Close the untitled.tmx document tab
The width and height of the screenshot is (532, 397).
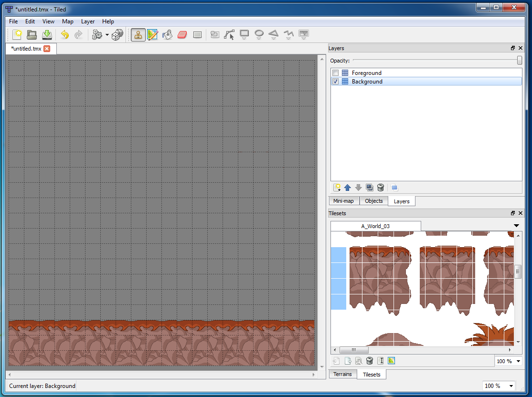pos(47,49)
